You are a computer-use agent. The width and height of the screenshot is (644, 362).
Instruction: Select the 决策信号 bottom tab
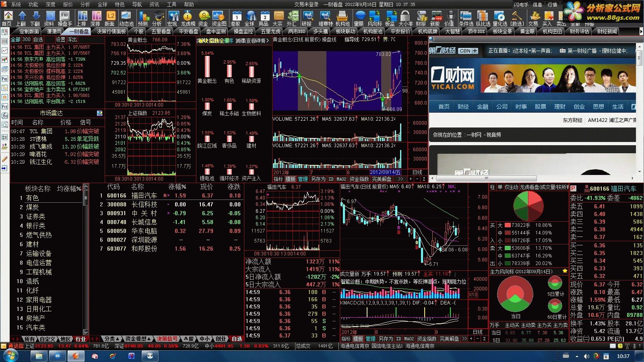click(167, 339)
